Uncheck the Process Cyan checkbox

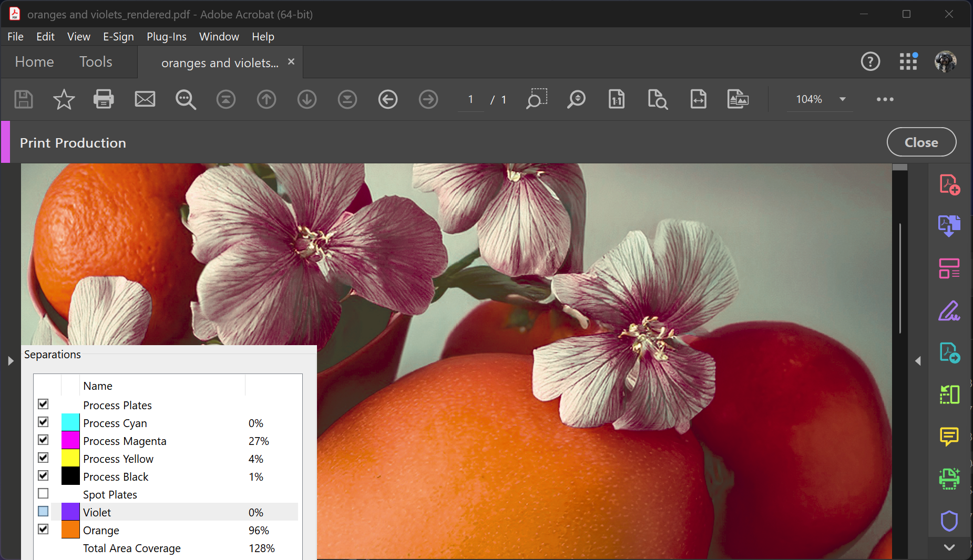44,422
